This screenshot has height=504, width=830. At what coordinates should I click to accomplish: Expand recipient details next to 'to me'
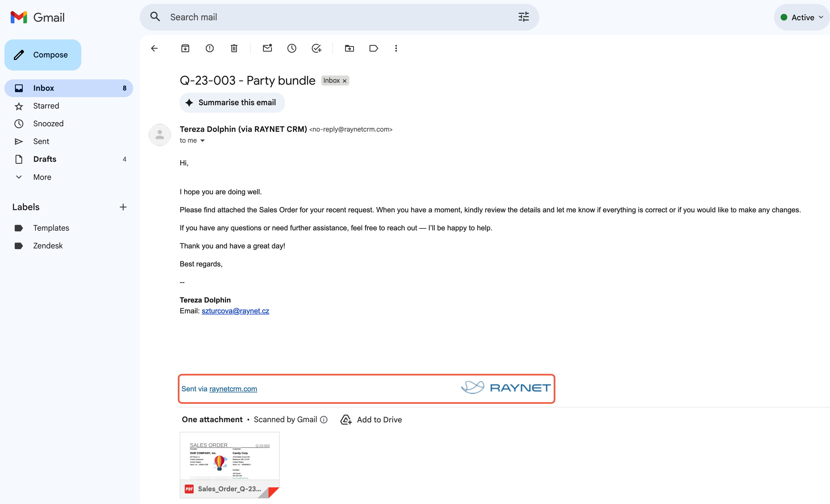click(203, 140)
